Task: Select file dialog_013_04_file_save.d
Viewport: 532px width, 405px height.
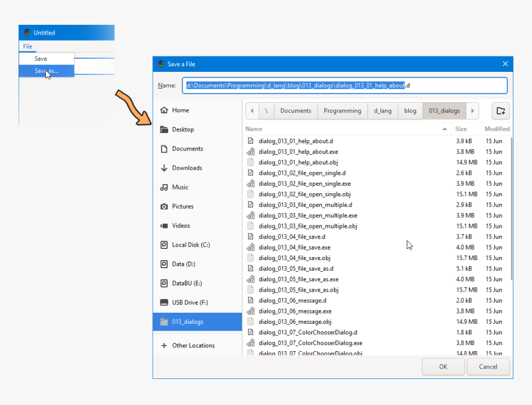Action: point(291,237)
